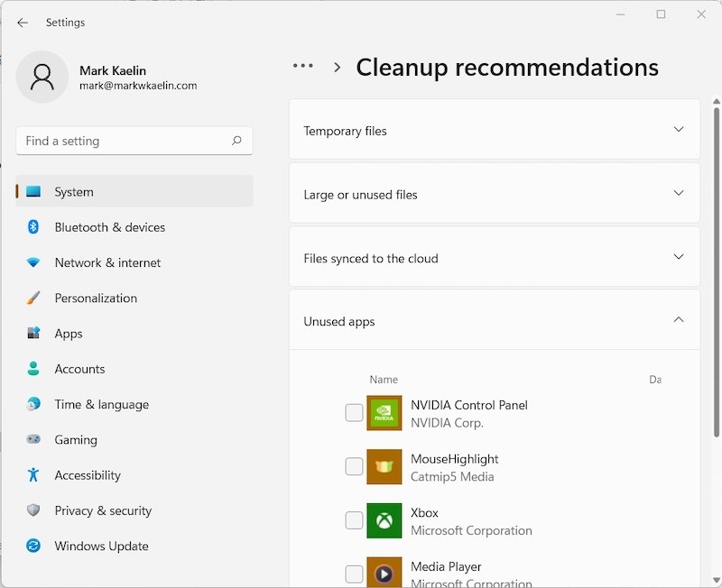Click the Network & internet globe icon
The height and width of the screenshot is (588, 722).
coord(34,262)
